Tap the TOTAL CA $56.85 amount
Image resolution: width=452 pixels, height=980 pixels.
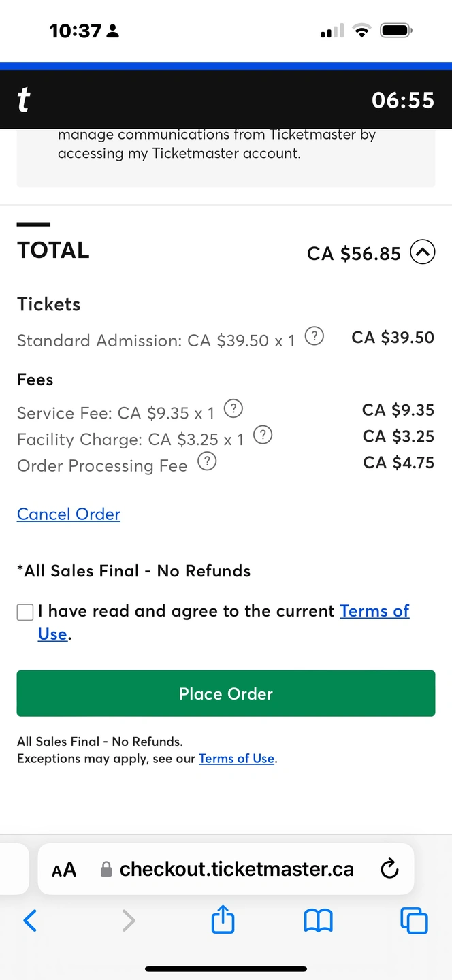[x=354, y=254]
